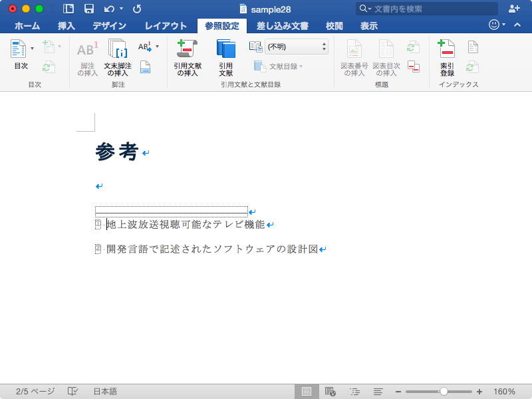The width and height of the screenshot is (532, 399).
Task: Switch to the 挿入 tab
Action: pos(66,26)
